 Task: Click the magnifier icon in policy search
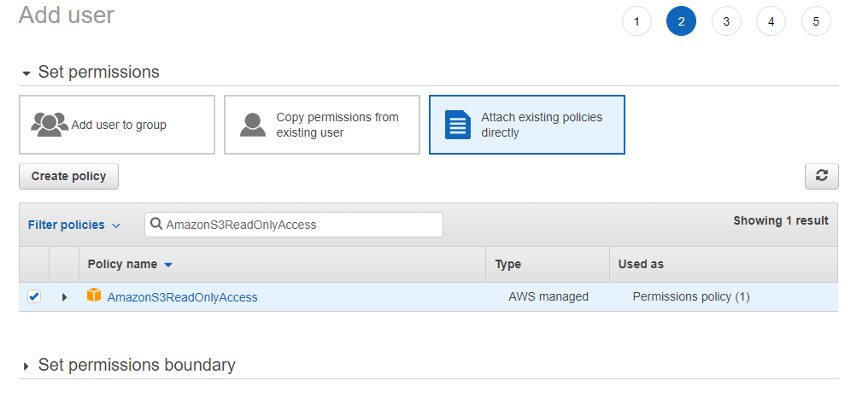[156, 225]
